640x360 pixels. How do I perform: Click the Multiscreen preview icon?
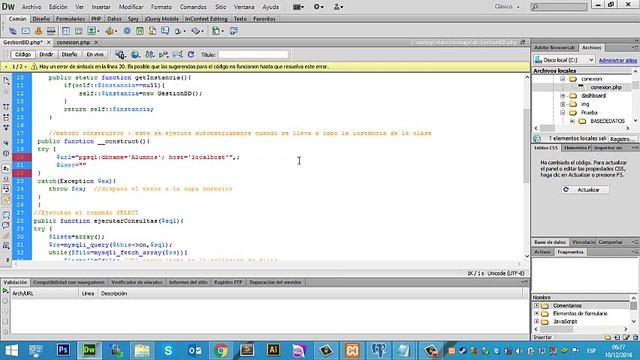tap(120, 54)
